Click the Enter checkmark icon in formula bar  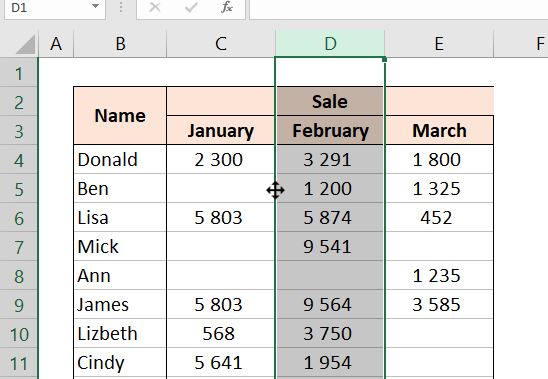[x=191, y=7]
